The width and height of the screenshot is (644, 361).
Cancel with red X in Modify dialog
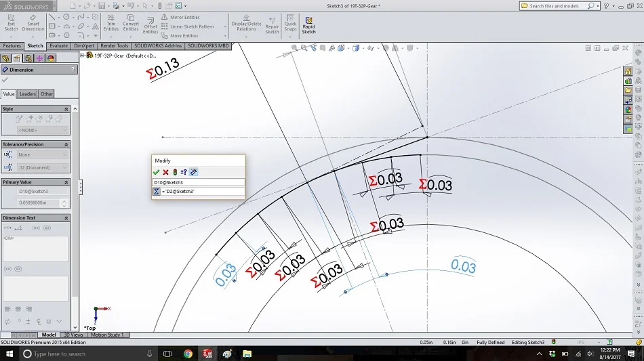click(x=165, y=172)
